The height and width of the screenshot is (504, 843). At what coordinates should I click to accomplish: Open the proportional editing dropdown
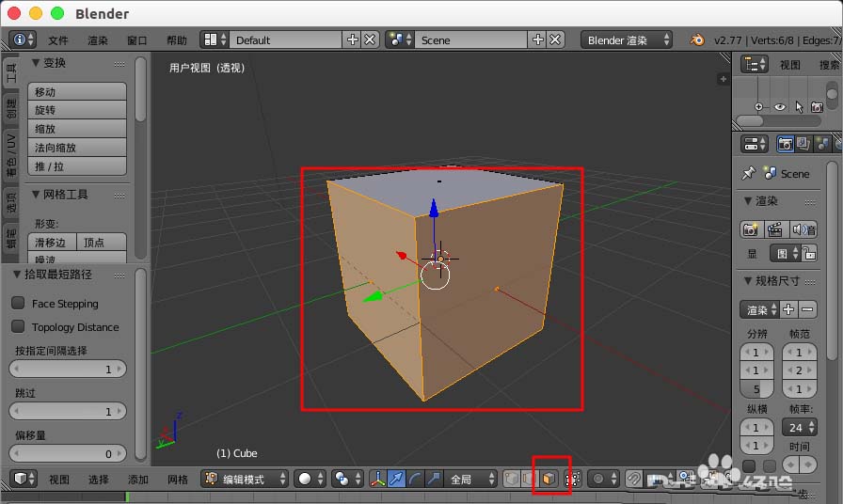[x=604, y=479]
